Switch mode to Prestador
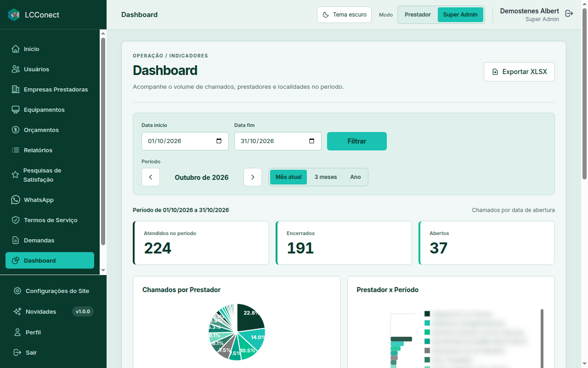The width and height of the screenshot is (588, 368). pos(418,15)
